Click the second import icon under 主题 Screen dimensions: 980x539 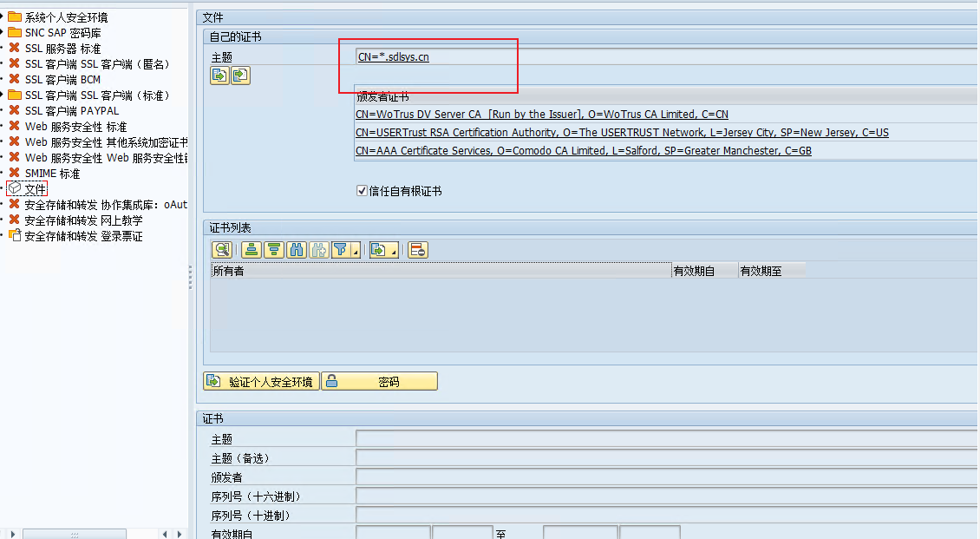coord(240,76)
